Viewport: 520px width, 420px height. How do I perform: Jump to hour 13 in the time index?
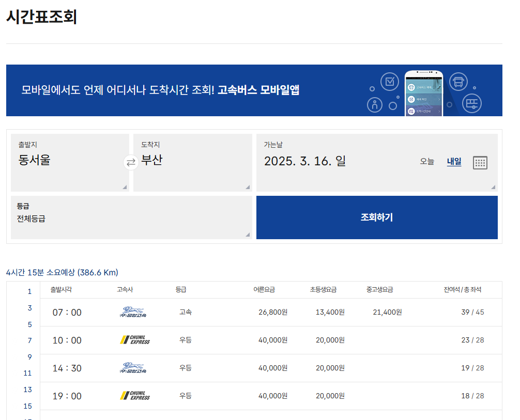click(x=27, y=390)
